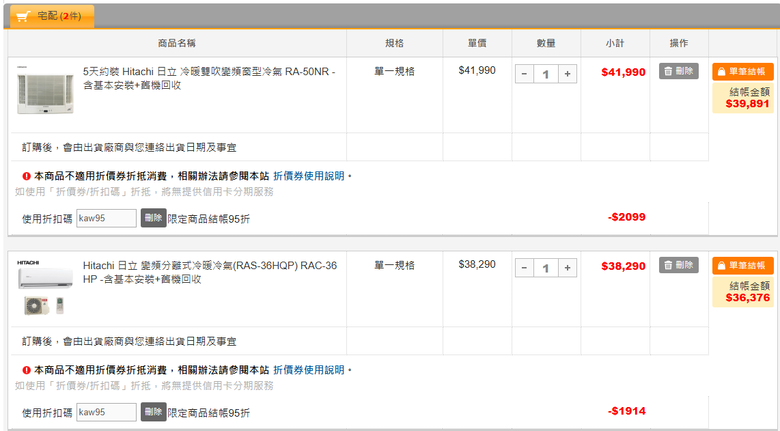Click the 單一規格 cell for RA-50NR
This screenshot has width=780, height=431.
tap(394, 71)
